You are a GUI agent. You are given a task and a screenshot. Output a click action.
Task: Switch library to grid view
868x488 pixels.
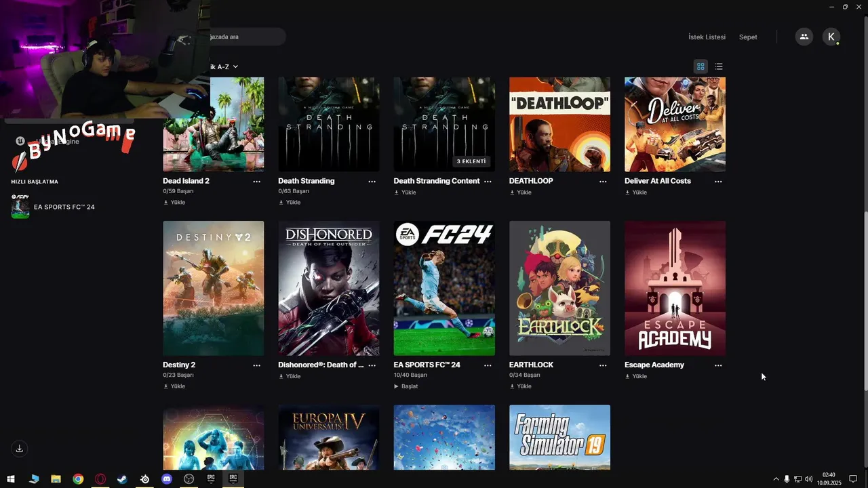pyautogui.click(x=701, y=66)
